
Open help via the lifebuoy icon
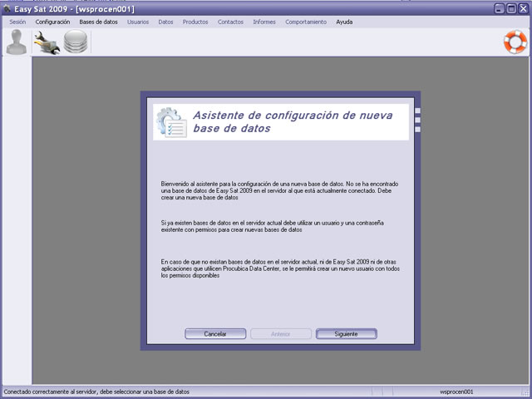click(515, 42)
